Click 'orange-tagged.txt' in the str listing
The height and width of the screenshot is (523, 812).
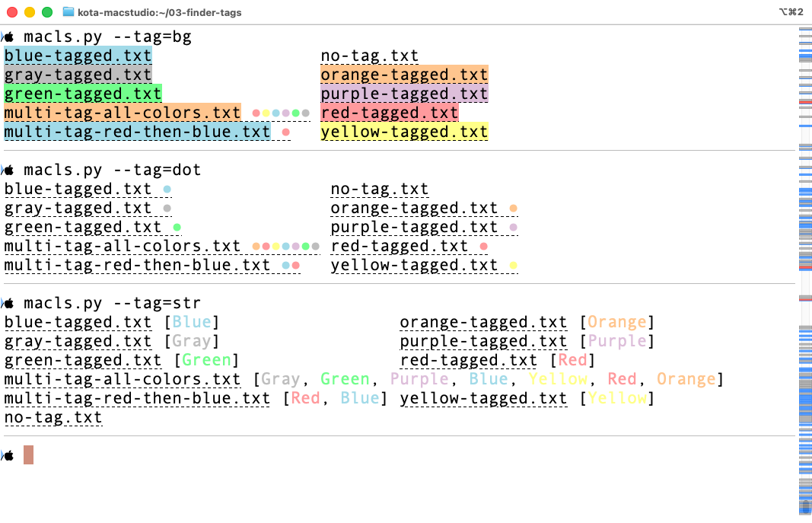pos(484,323)
